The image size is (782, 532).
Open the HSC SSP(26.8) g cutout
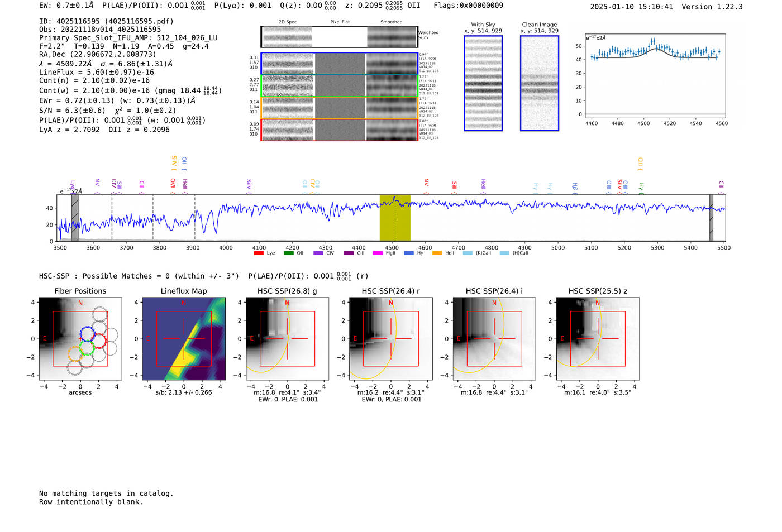287,339
